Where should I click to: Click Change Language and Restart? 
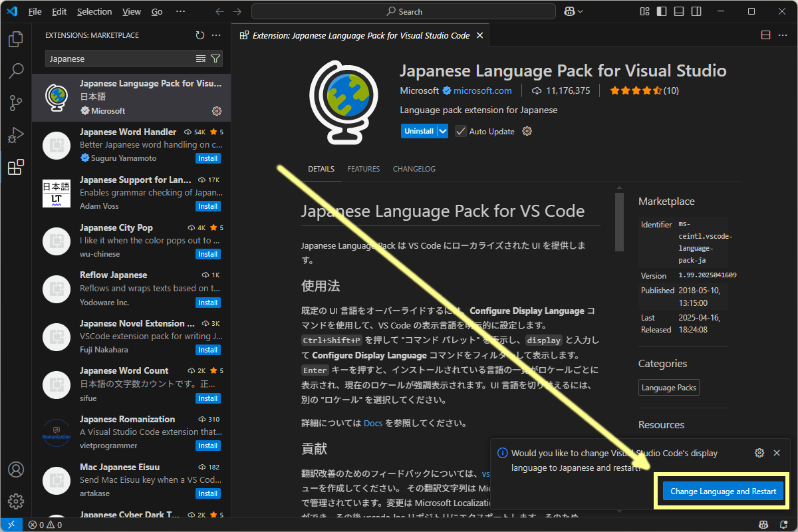722,491
